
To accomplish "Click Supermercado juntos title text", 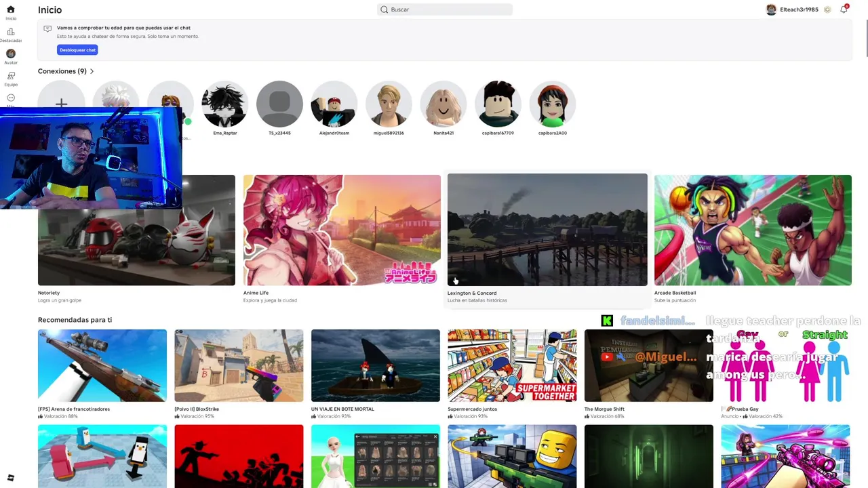I will click(x=472, y=409).
